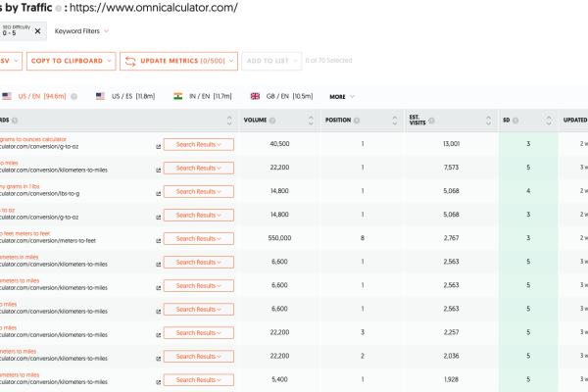Sort by the Keywords column arrows
Screen dimensions: 588x392
click(229, 121)
